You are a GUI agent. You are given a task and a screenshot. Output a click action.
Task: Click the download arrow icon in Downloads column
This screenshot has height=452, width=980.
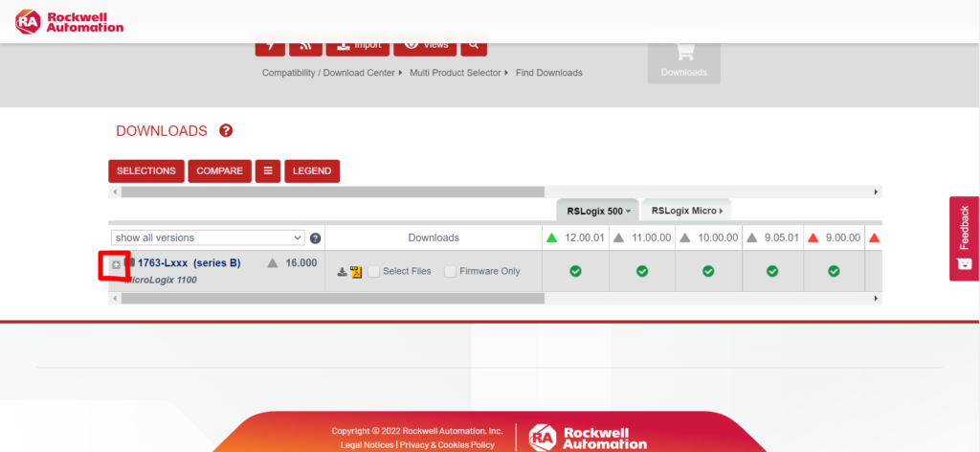tap(342, 272)
